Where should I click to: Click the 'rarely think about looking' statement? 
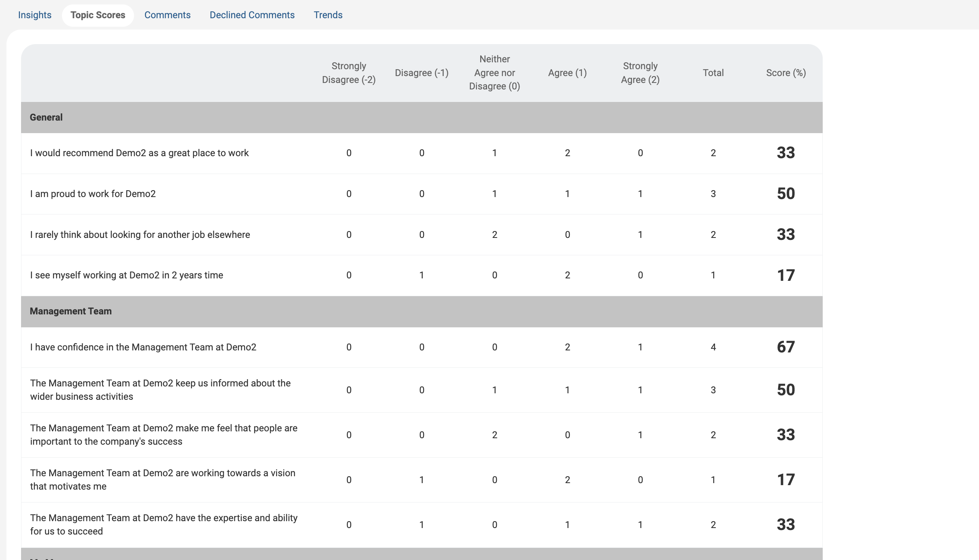click(x=140, y=235)
